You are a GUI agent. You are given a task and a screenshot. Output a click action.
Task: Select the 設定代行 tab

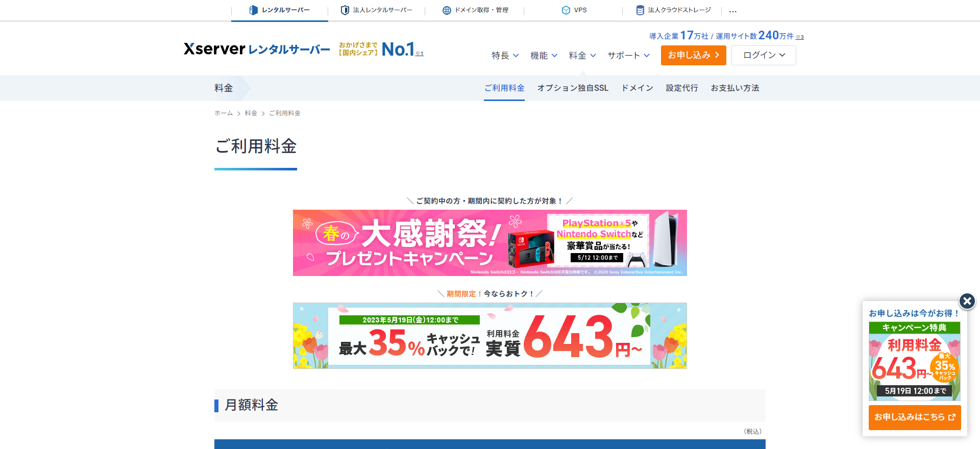tap(682, 88)
